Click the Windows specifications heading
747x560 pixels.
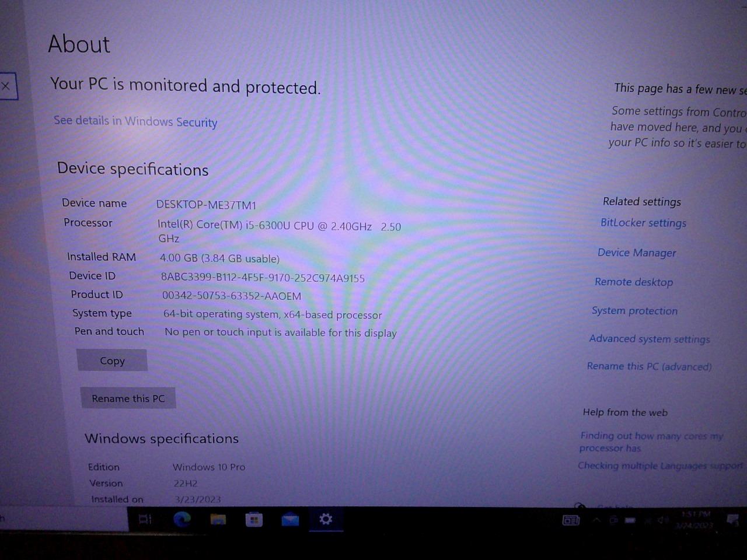point(162,439)
